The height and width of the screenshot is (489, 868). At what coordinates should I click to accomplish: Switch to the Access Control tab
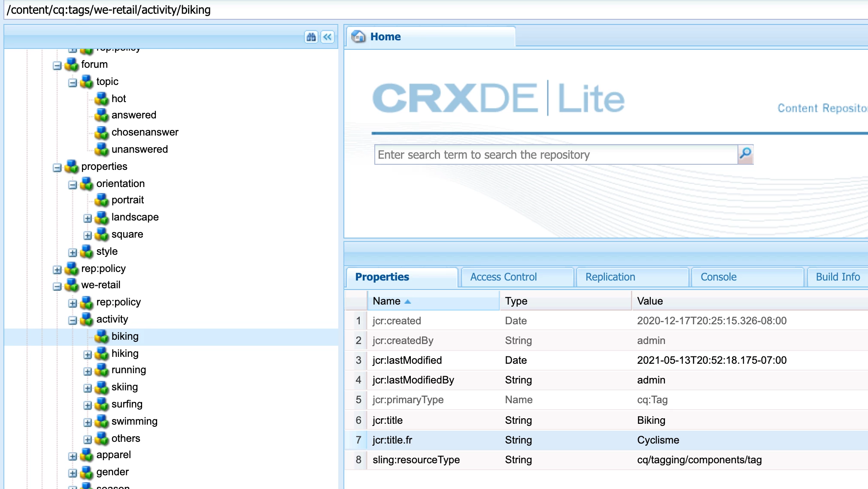click(x=503, y=277)
